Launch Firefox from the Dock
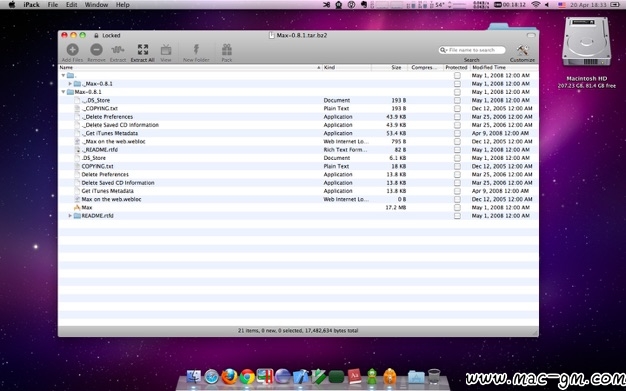The height and width of the screenshot is (391, 626). click(229, 376)
